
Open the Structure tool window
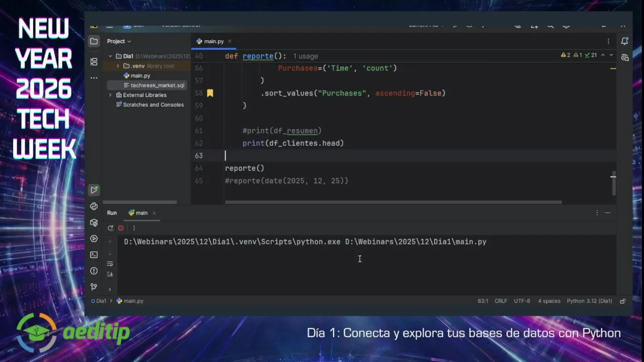click(x=94, y=62)
